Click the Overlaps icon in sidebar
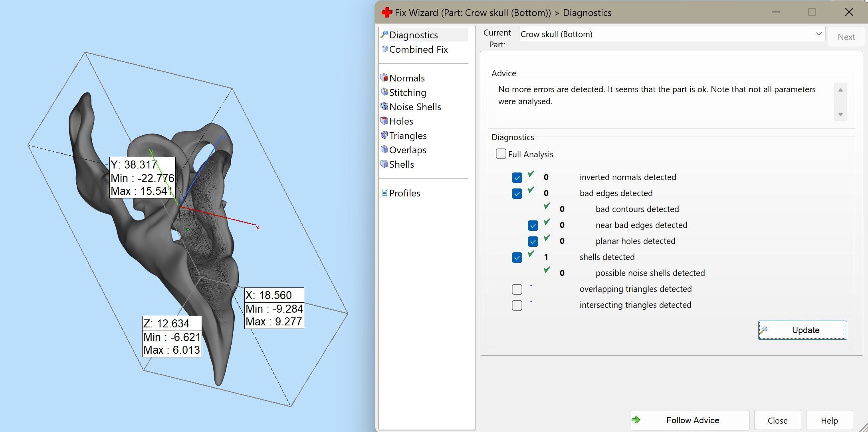 [x=384, y=149]
